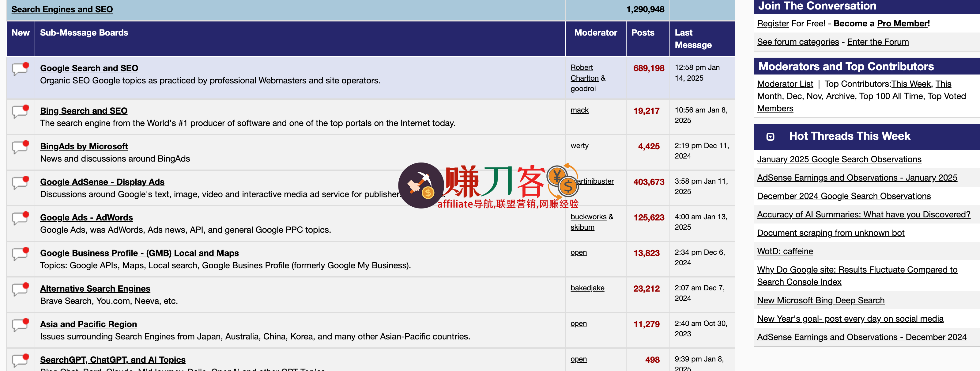Open Google Business Profile Local and Maps board
The height and width of the screenshot is (371, 980).
coord(139,253)
